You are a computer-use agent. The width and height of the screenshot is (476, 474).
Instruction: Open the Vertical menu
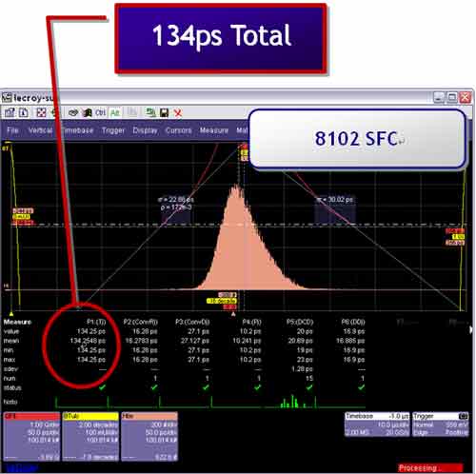[x=40, y=130]
